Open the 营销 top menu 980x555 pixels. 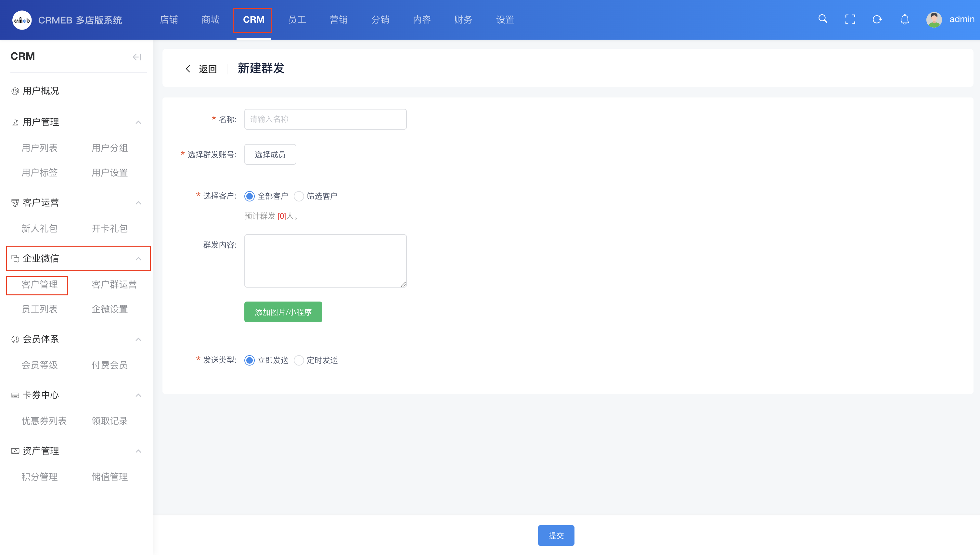tap(339, 19)
